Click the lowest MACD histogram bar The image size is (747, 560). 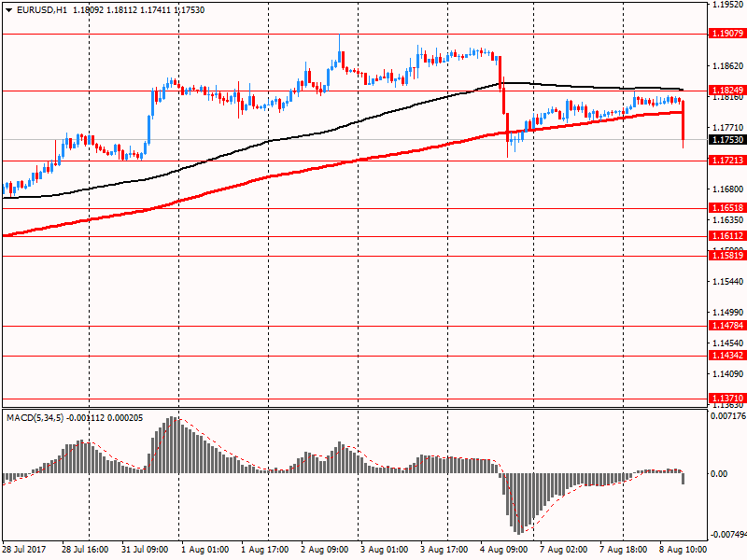point(519,504)
